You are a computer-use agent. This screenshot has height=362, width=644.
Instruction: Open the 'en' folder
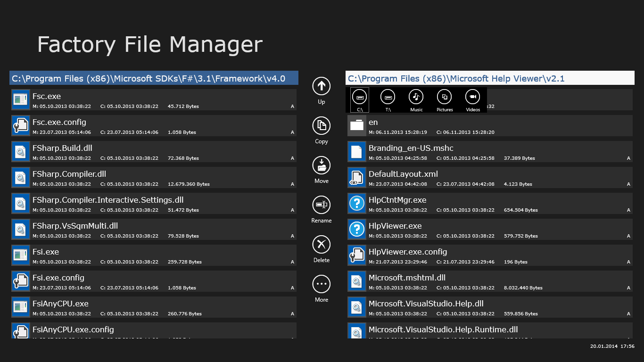click(490, 126)
